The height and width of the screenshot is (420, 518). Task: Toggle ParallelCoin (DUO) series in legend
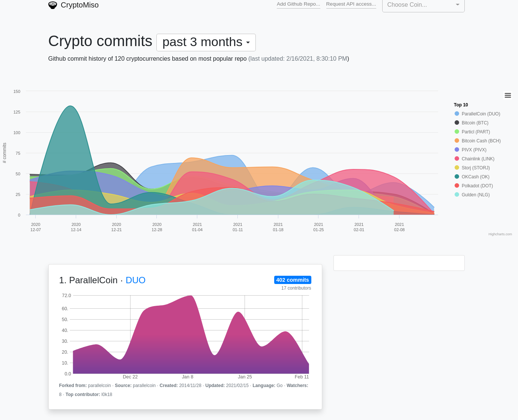[477, 114]
